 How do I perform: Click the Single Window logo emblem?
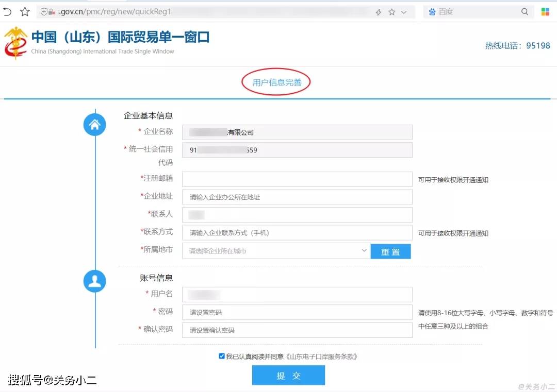click(15, 43)
